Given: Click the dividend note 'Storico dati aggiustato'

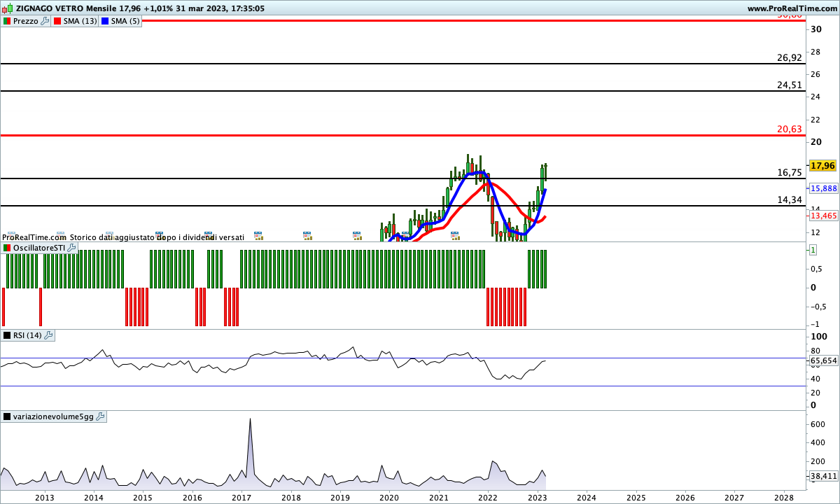Looking at the screenshot, I should (x=113, y=237).
